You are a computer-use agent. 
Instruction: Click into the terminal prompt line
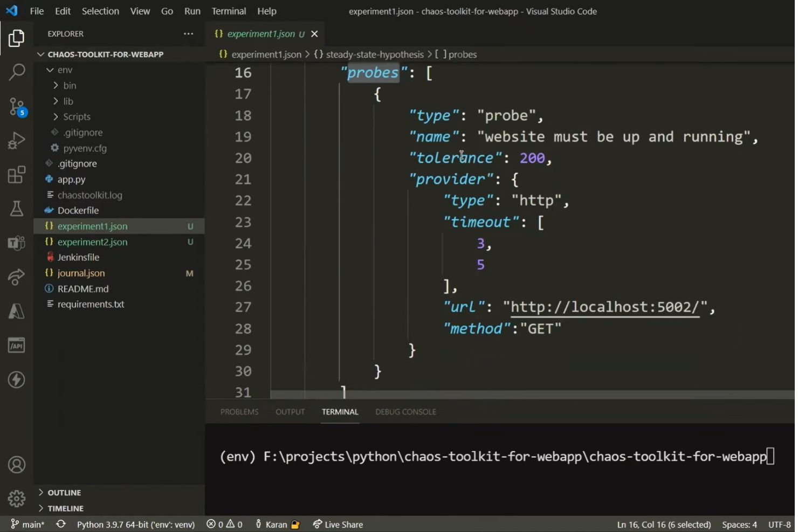496,457
